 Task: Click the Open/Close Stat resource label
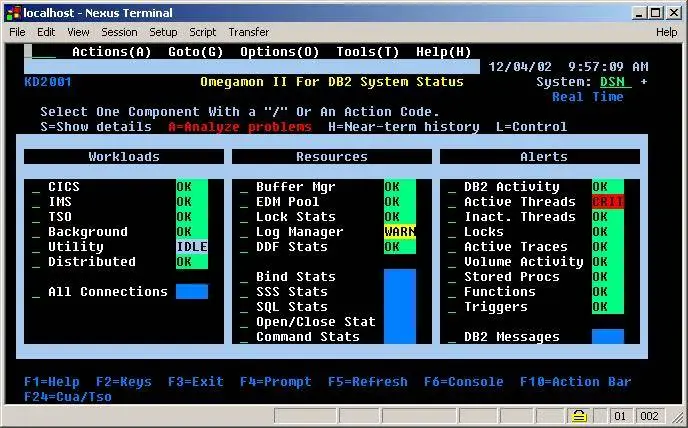coord(316,322)
